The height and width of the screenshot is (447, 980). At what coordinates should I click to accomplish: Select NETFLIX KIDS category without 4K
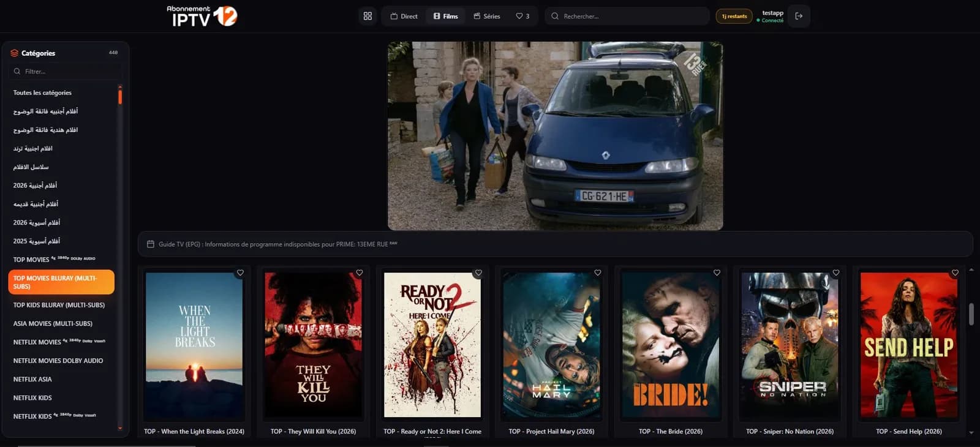coord(61,397)
